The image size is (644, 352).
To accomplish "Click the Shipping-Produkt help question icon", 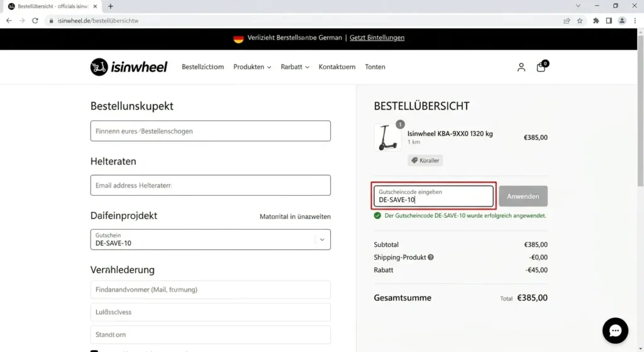I will point(430,258).
